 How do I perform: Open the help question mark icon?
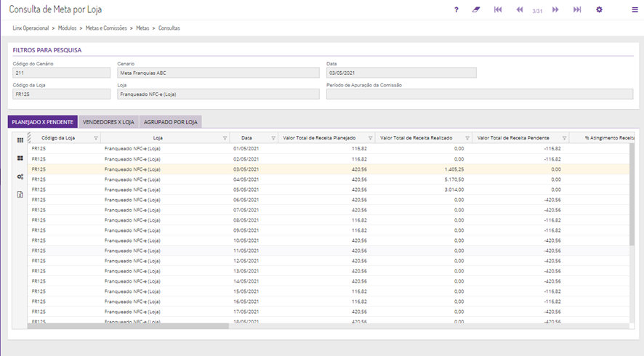click(x=456, y=10)
